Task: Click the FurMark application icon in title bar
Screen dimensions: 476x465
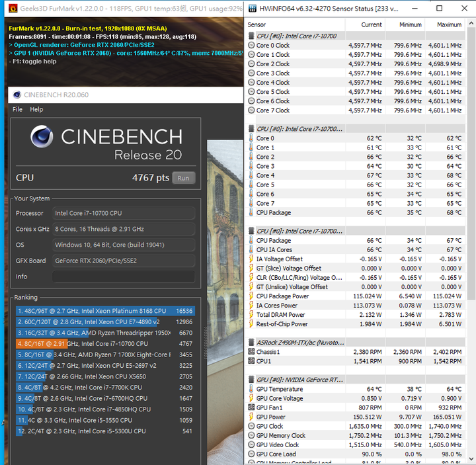Action: pos(13,9)
